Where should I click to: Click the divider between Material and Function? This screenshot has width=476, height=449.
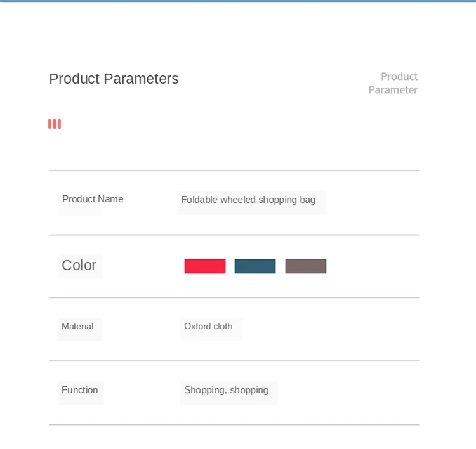[234, 361]
